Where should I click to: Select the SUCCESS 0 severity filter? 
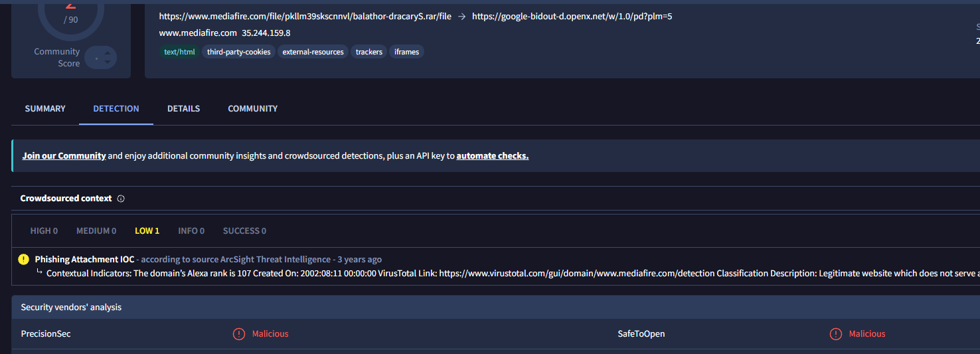coord(244,231)
